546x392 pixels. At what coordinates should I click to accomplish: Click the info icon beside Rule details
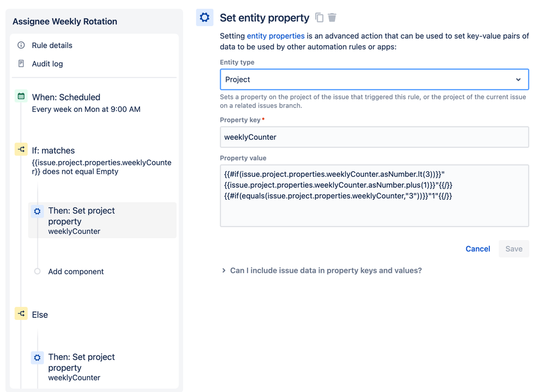click(x=21, y=45)
